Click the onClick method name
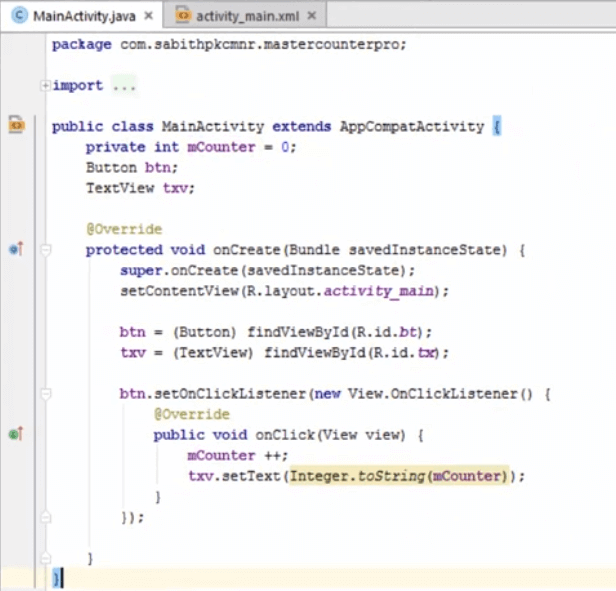The width and height of the screenshot is (616, 591). (x=285, y=435)
